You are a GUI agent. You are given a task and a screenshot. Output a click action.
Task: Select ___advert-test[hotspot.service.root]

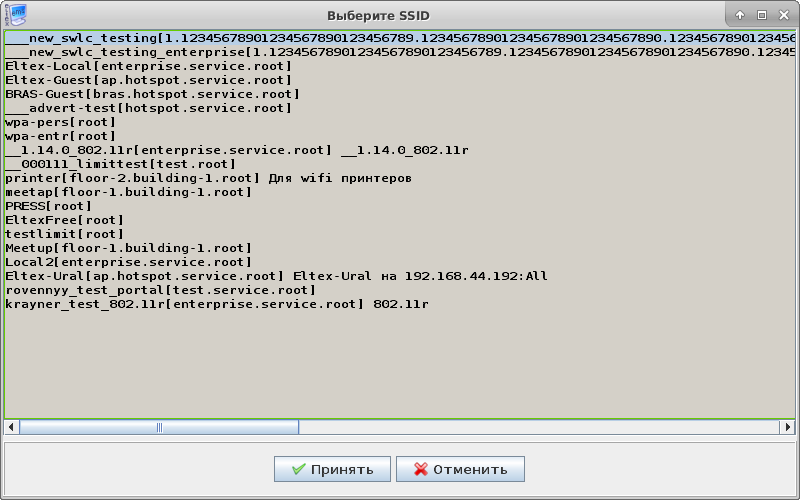[400, 108]
